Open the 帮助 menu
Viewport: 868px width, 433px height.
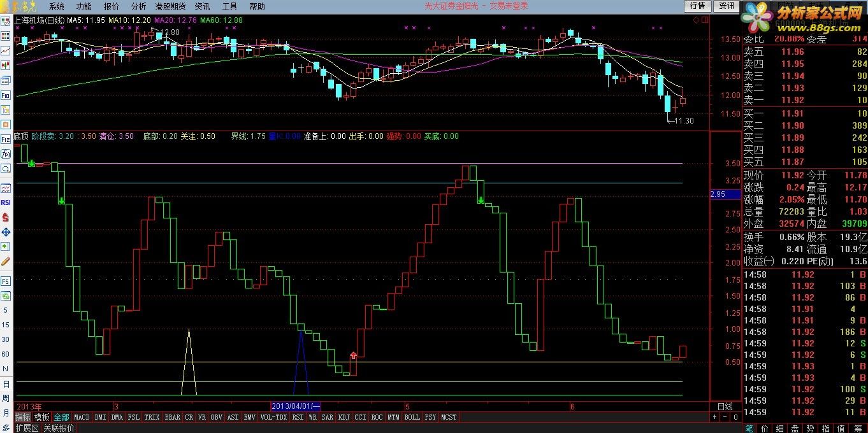pyautogui.click(x=257, y=6)
